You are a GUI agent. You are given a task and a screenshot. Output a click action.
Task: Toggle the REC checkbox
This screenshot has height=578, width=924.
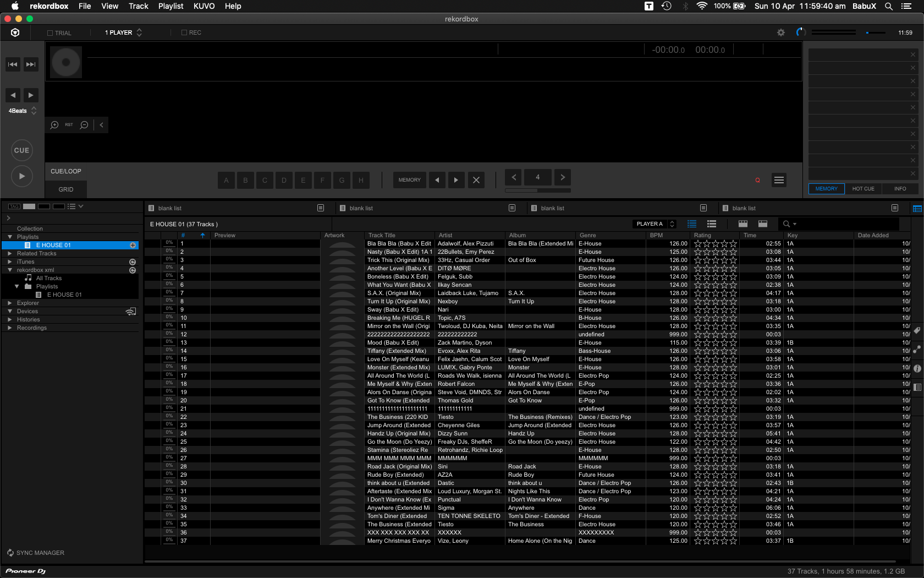point(184,32)
